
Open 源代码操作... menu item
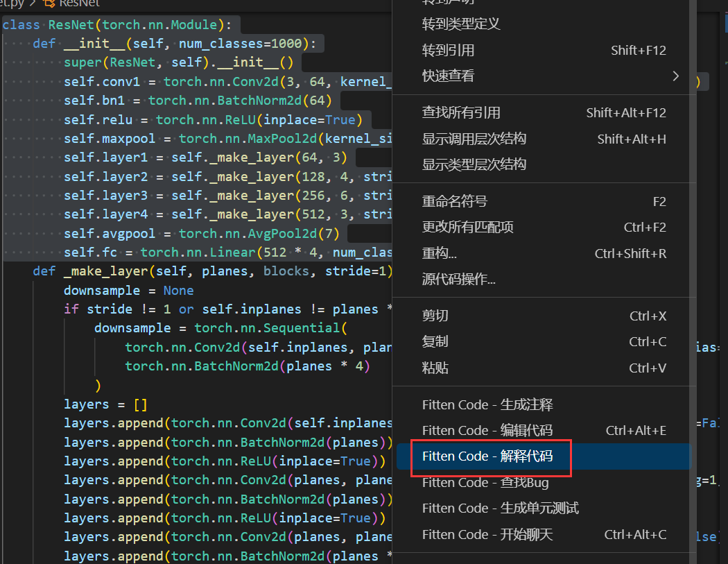(x=459, y=280)
